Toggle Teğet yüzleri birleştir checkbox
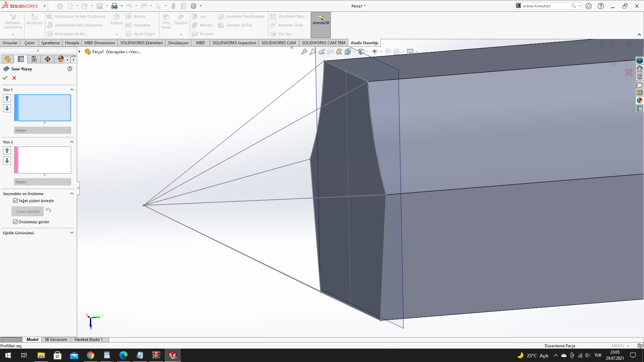Screen dimensions: 644x362 coord(15,201)
